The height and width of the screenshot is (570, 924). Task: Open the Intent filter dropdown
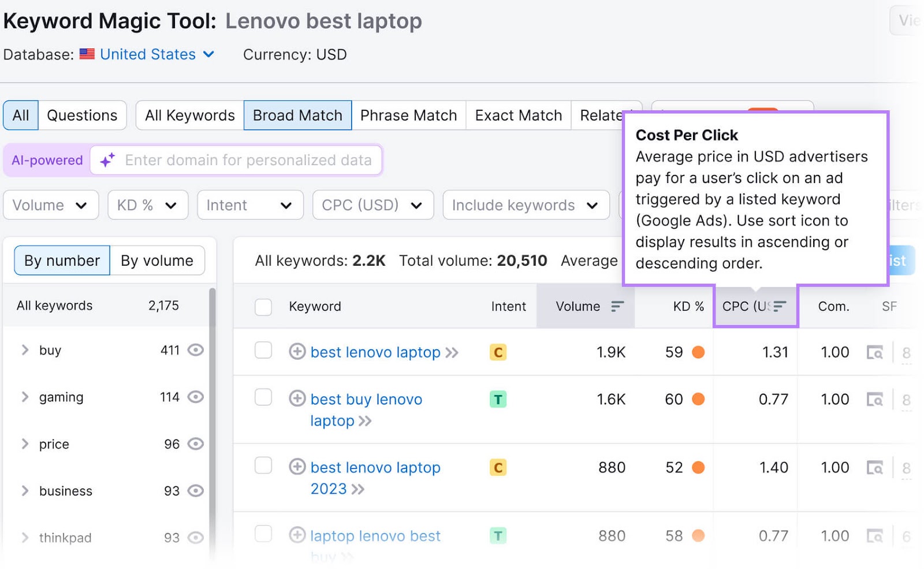249,204
